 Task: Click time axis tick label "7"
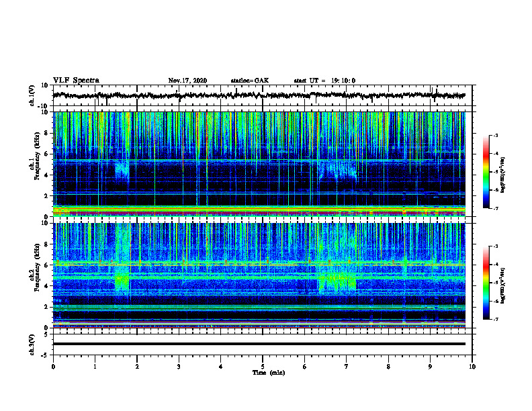tap(347, 367)
